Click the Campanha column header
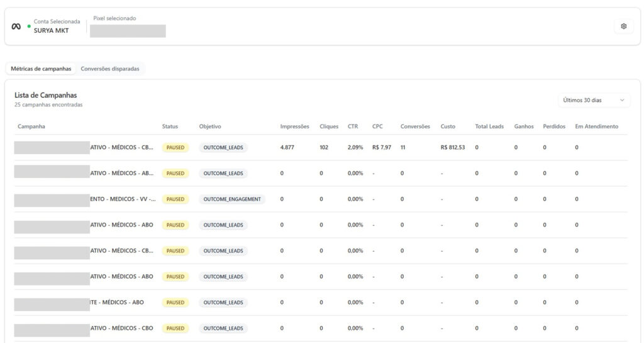Image resolution: width=644 pixels, height=343 pixels. point(31,127)
